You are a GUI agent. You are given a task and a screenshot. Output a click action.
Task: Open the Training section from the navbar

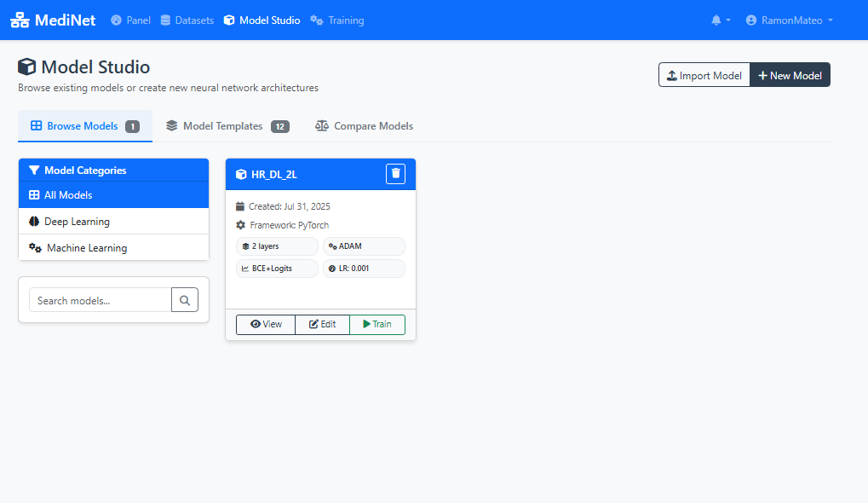click(x=336, y=20)
